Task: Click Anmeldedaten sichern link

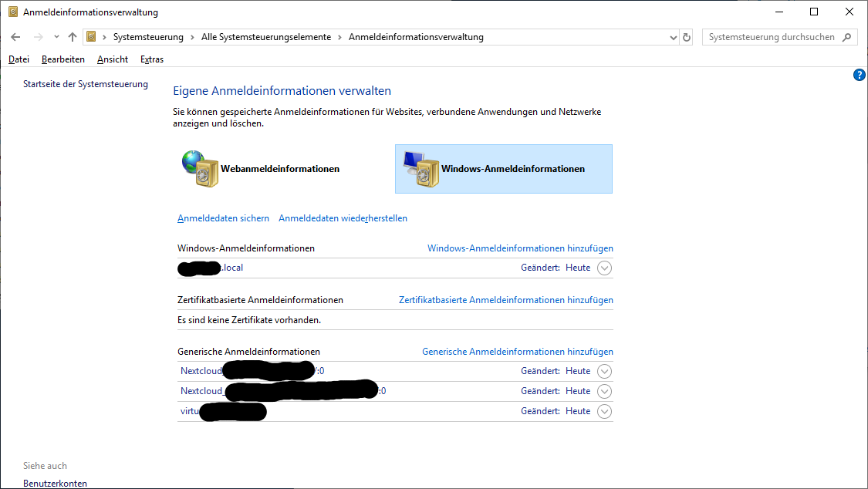Action: click(223, 218)
